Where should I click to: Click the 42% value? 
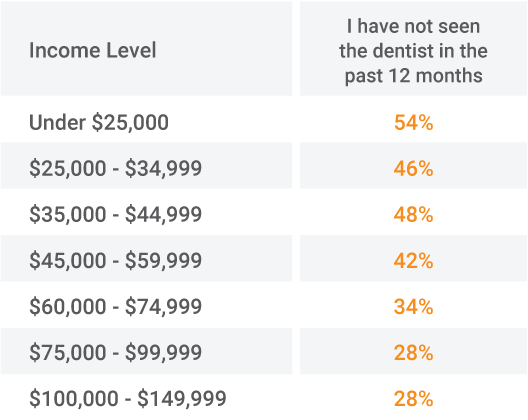413,261
